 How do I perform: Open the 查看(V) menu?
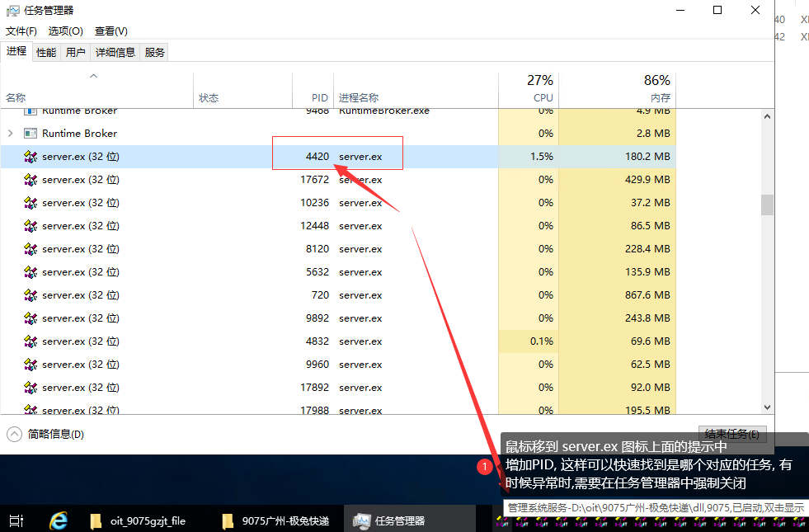pyautogui.click(x=111, y=31)
